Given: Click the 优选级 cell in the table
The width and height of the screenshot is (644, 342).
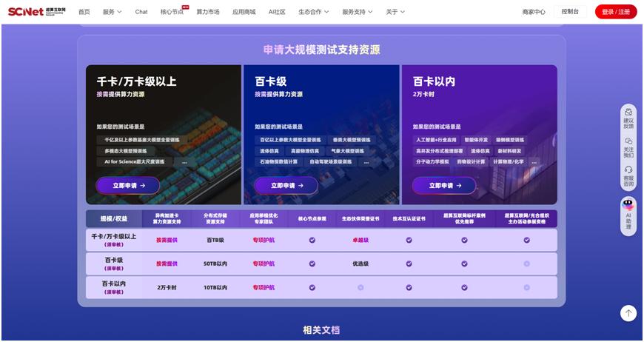Looking at the screenshot, I should tap(360, 264).
